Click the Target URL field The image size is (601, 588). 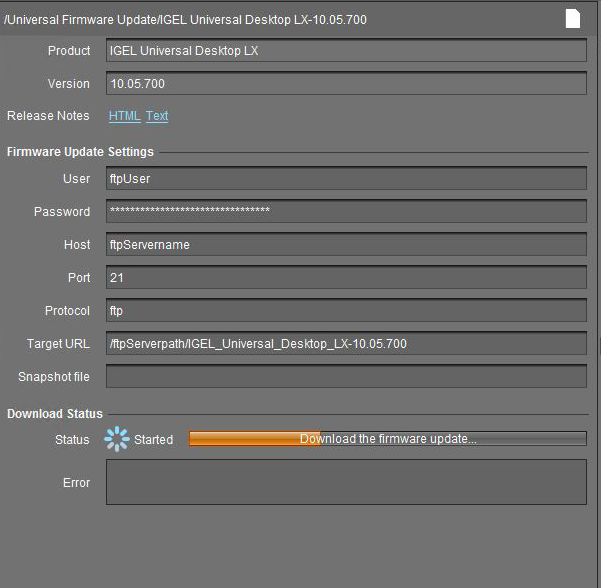pyautogui.click(x=345, y=344)
